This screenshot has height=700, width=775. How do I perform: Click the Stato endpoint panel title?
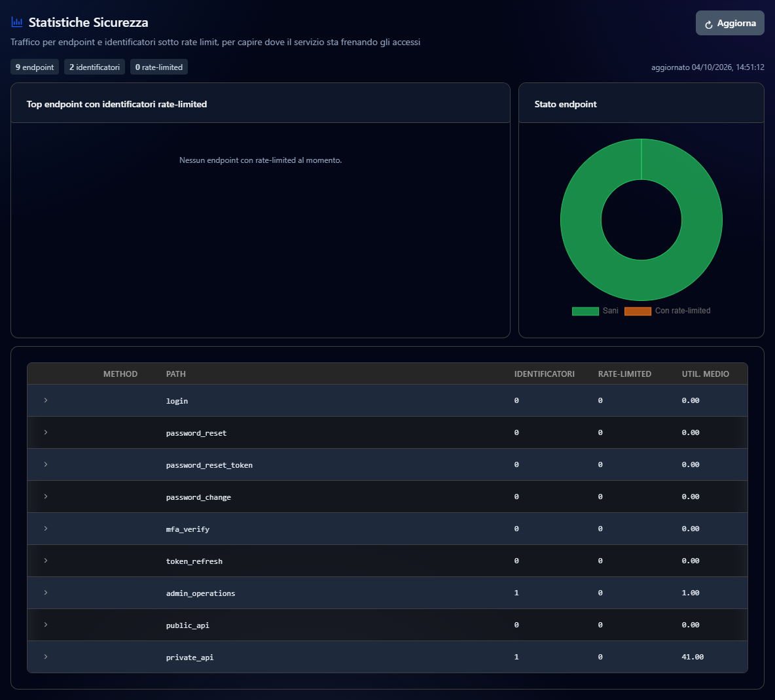(x=566, y=104)
